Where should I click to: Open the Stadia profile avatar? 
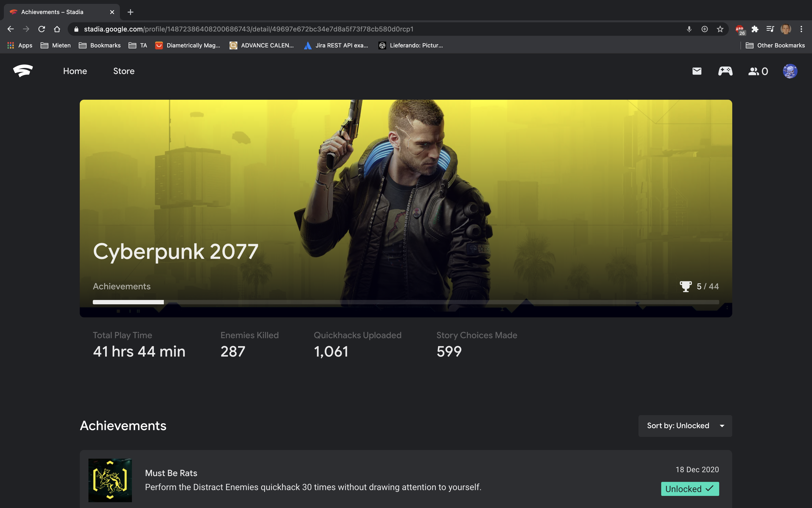tap(790, 71)
